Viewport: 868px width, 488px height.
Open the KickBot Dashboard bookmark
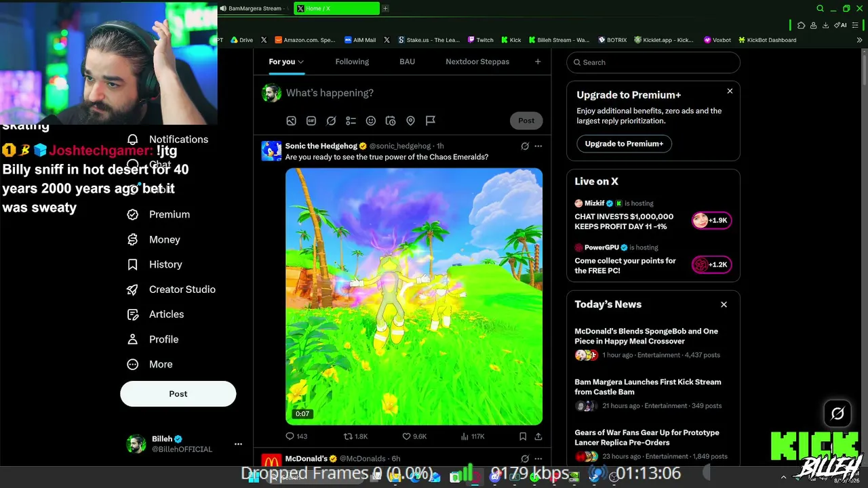click(767, 40)
